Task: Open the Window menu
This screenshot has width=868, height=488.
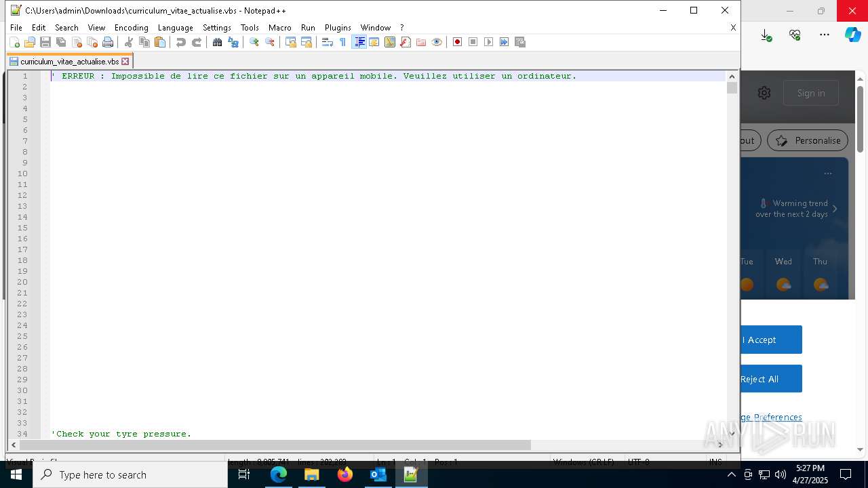Action: [x=376, y=28]
